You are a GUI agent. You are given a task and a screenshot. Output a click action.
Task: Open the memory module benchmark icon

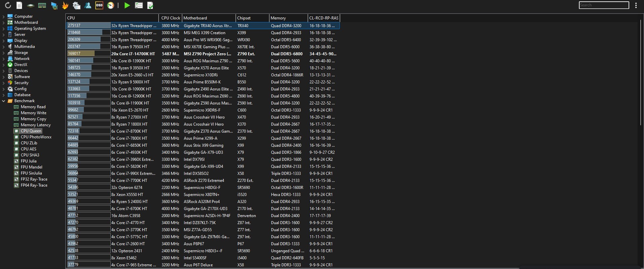[42, 5]
